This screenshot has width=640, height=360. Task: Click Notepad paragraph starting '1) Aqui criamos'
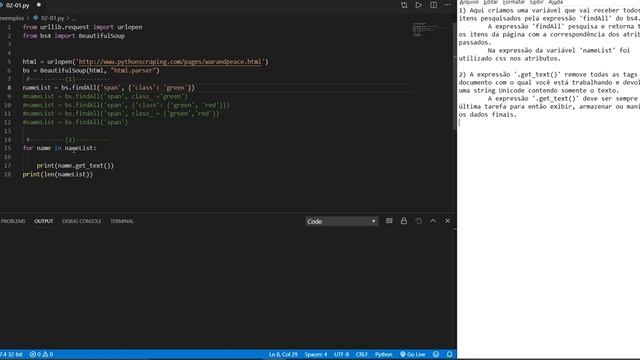pos(549,34)
